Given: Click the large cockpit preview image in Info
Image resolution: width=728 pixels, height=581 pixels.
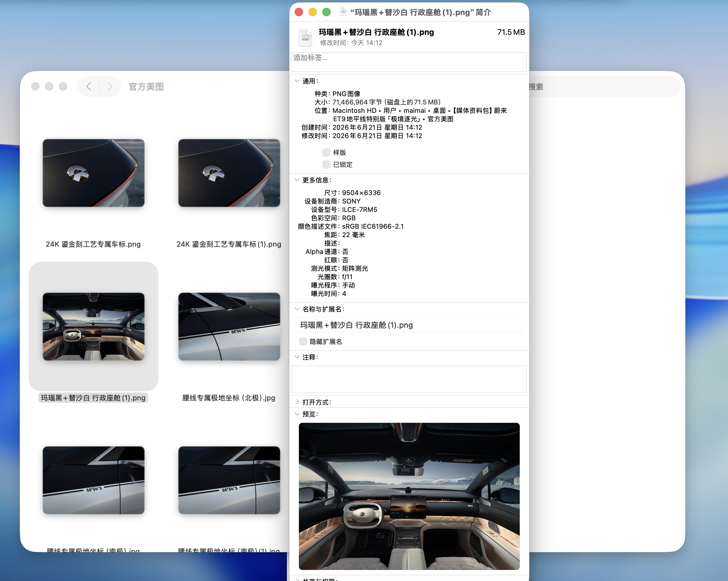Looking at the screenshot, I should click(409, 496).
